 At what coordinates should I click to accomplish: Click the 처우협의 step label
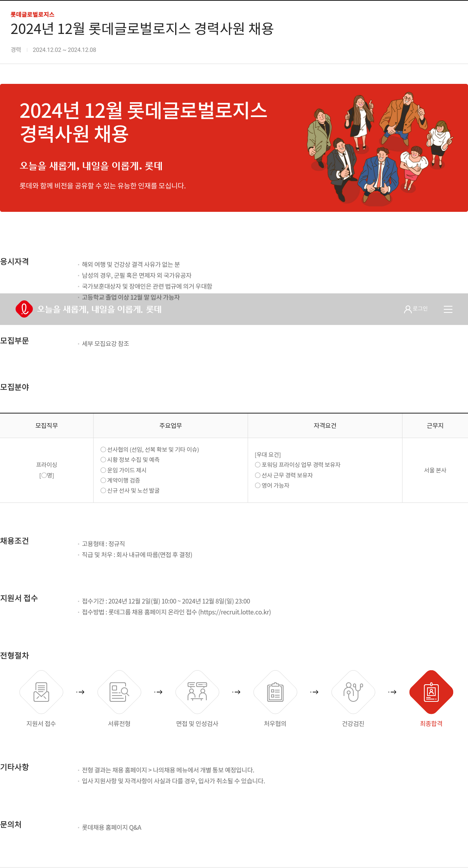tap(275, 724)
